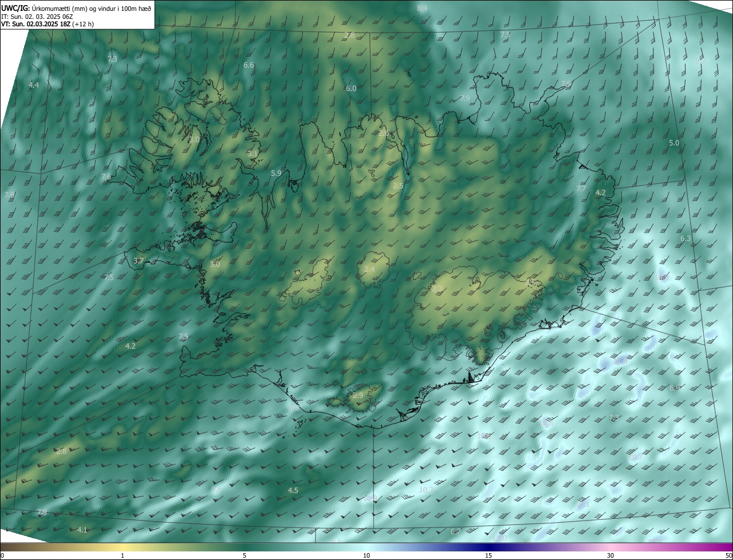Click the map value '6.9'
733x560 pixels.
point(675,388)
